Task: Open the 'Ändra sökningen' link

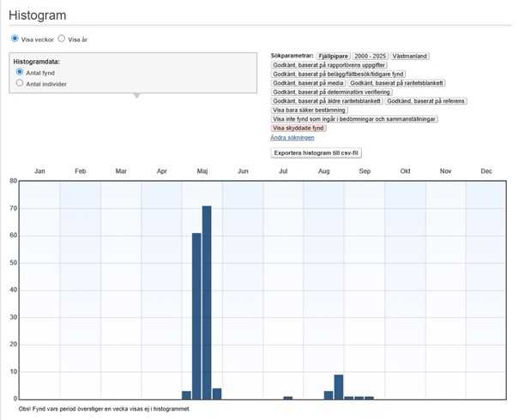Action: tap(292, 137)
